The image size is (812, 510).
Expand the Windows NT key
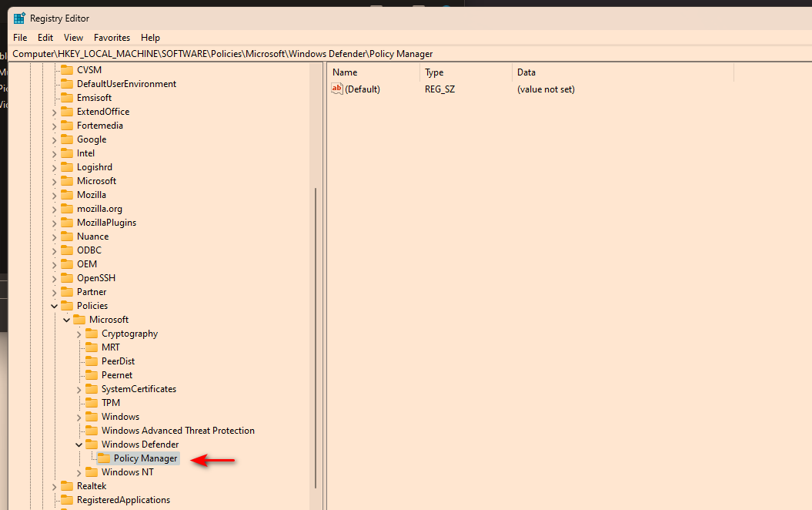point(79,473)
